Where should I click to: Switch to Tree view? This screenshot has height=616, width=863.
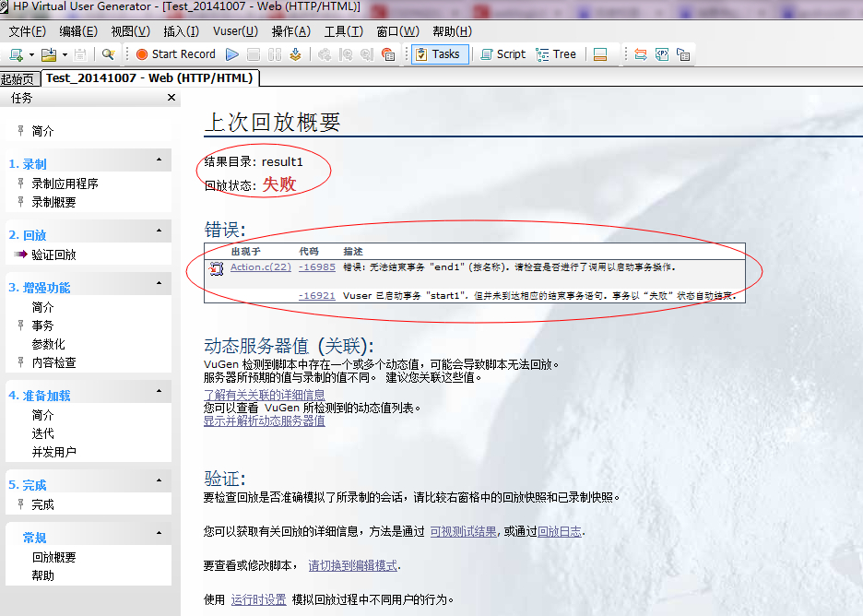(x=556, y=54)
